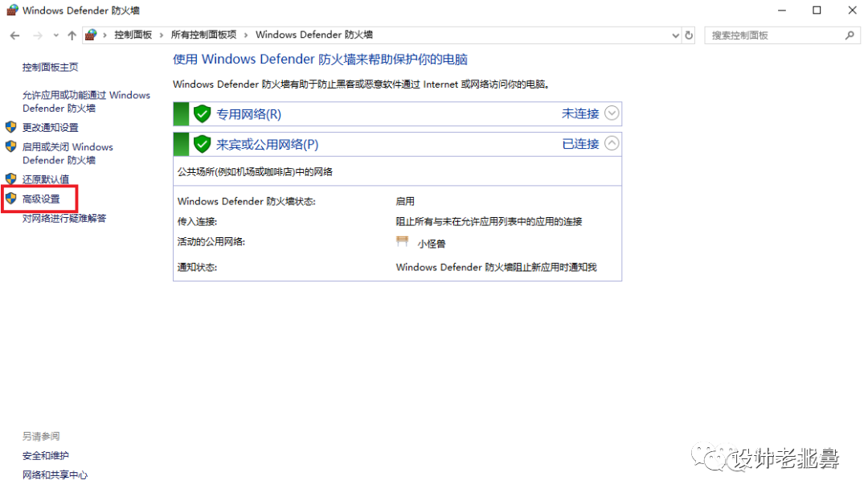Collapse the 来宾或公用网络 section chevron

(x=612, y=143)
